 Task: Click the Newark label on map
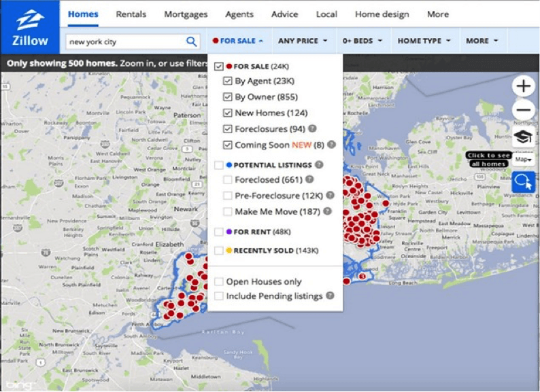(186, 209)
